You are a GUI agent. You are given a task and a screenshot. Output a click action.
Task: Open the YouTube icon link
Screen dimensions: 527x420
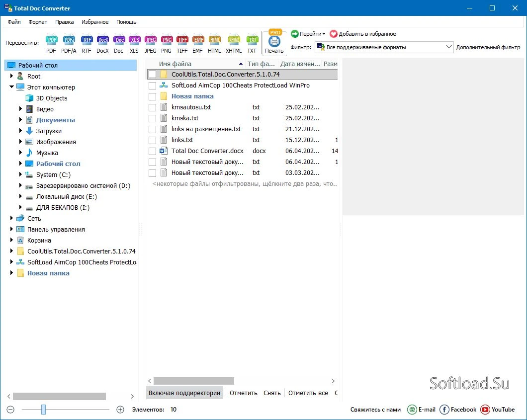pyautogui.click(x=485, y=409)
